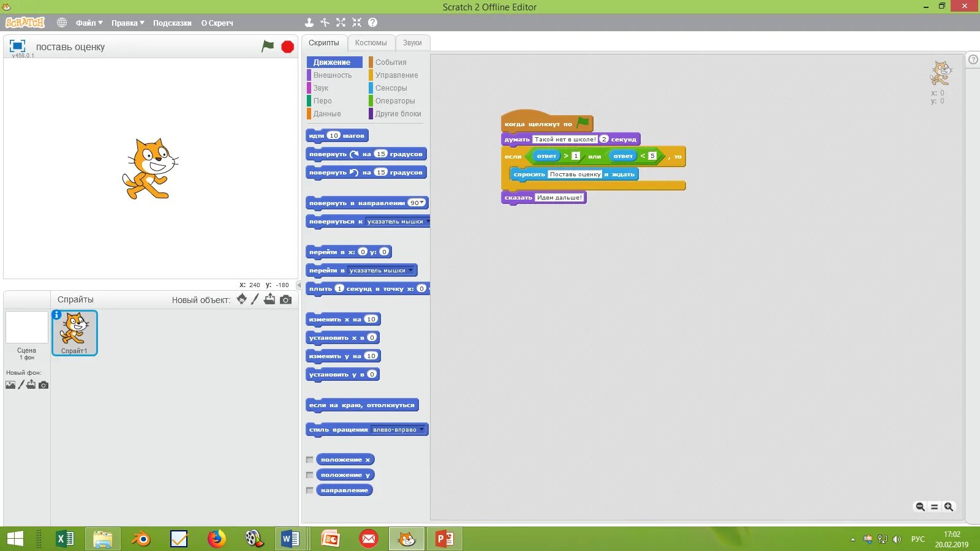Click the green flag to run project
Image resolution: width=980 pixels, height=551 pixels.
coord(268,46)
